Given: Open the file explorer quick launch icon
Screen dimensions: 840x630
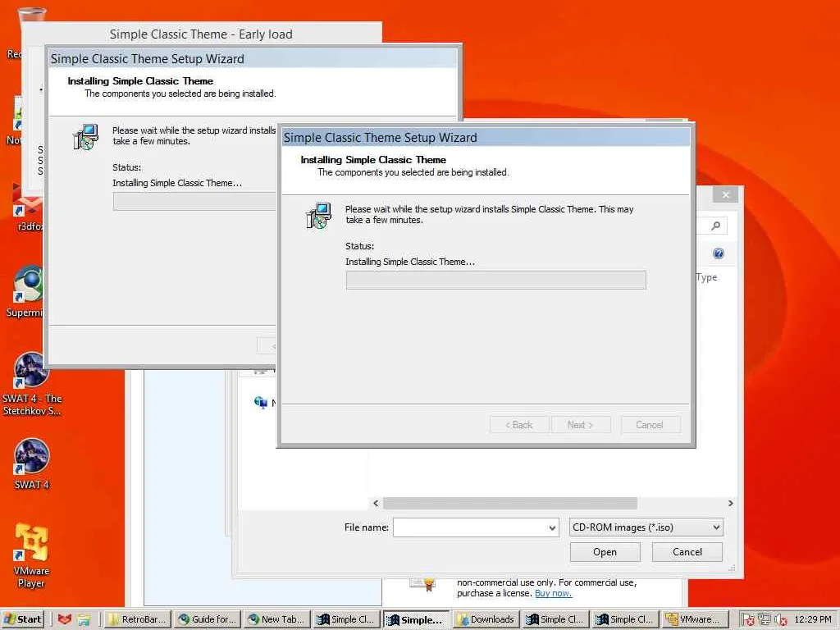Looking at the screenshot, I should click(84, 619).
